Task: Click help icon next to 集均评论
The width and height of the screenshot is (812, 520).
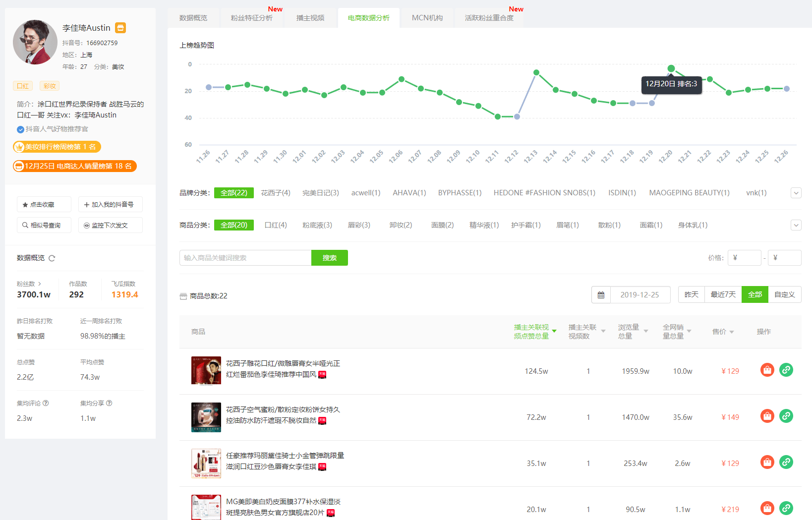Action: [46, 403]
